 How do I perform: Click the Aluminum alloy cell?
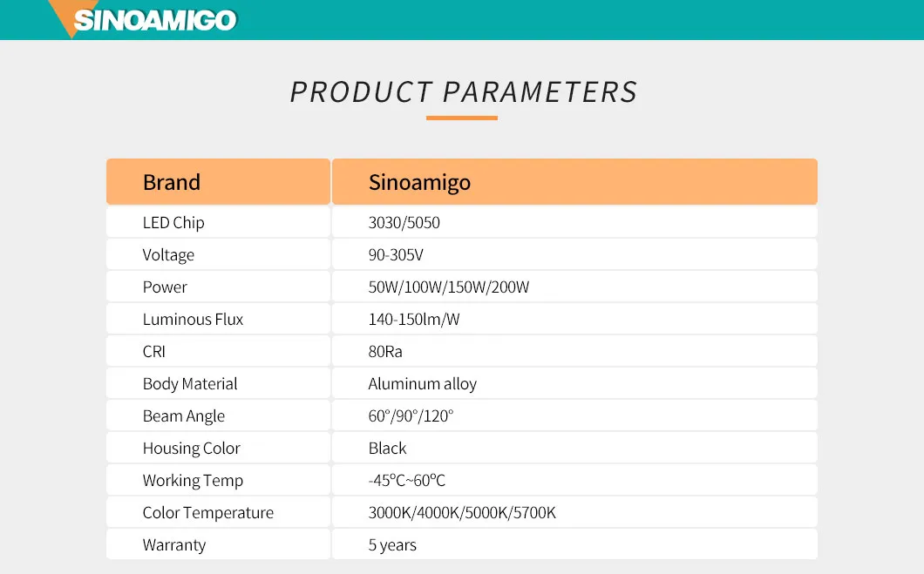[574, 384]
